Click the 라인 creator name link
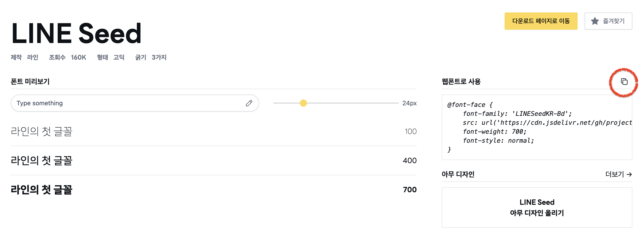 pyautogui.click(x=32, y=57)
